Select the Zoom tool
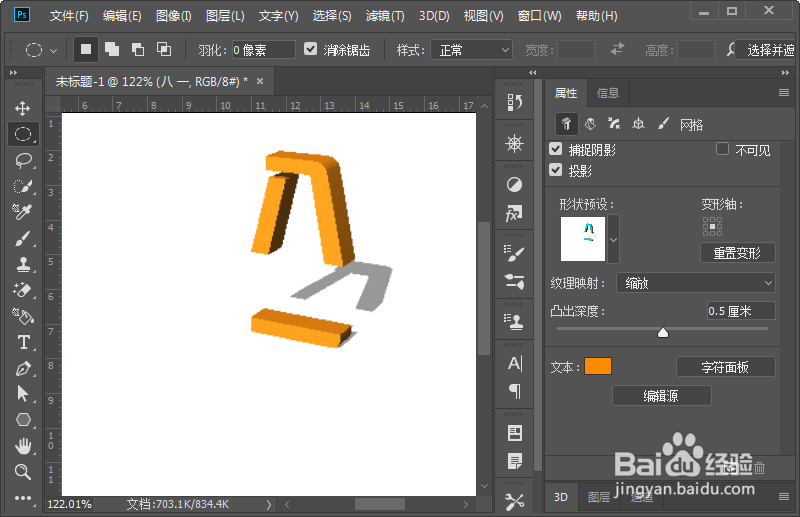This screenshot has height=517, width=800. tap(22, 472)
